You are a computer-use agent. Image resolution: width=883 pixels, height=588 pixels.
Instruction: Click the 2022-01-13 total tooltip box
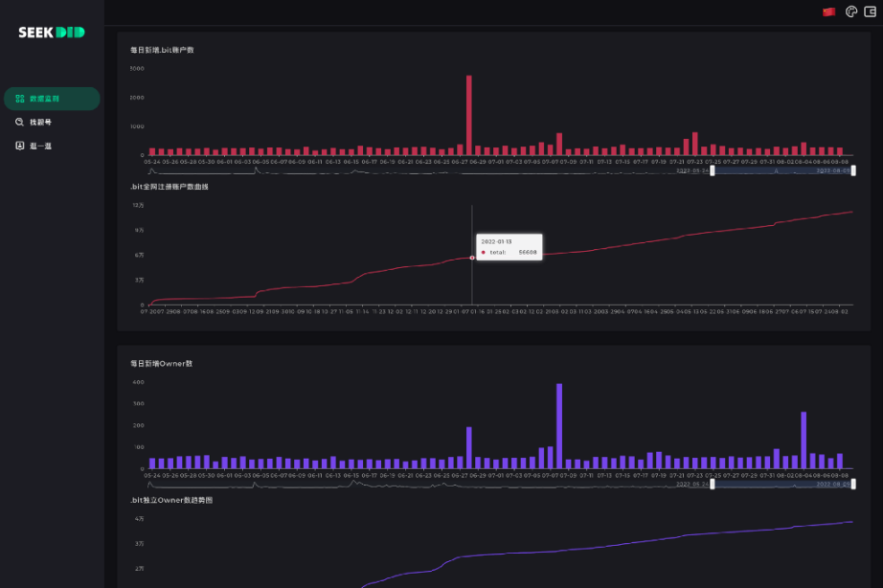[x=509, y=247]
